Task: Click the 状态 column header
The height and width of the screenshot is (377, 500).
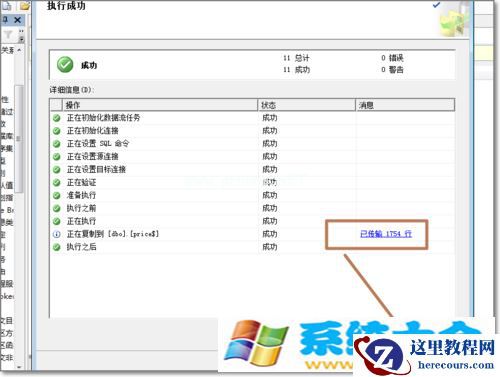Action: (x=306, y=105)
